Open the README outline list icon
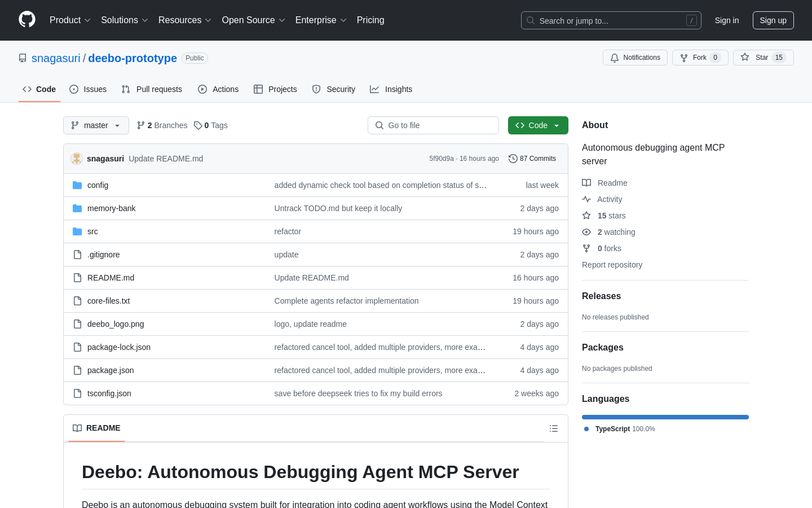 pos(554,428)
